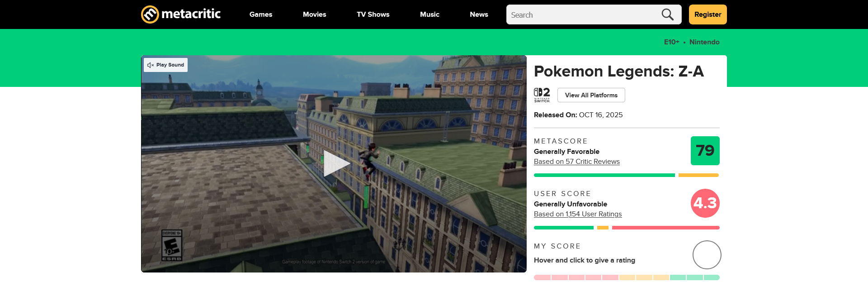This screenshot has width=868, height=282.
Task: Open the TV Shows menu
Action: [x=373, y=14]
